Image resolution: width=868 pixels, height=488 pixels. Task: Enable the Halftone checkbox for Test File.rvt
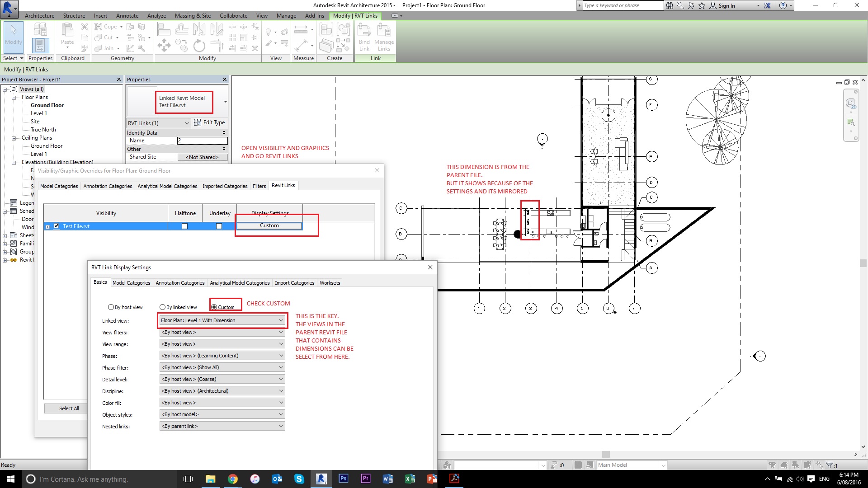point(184,226)
